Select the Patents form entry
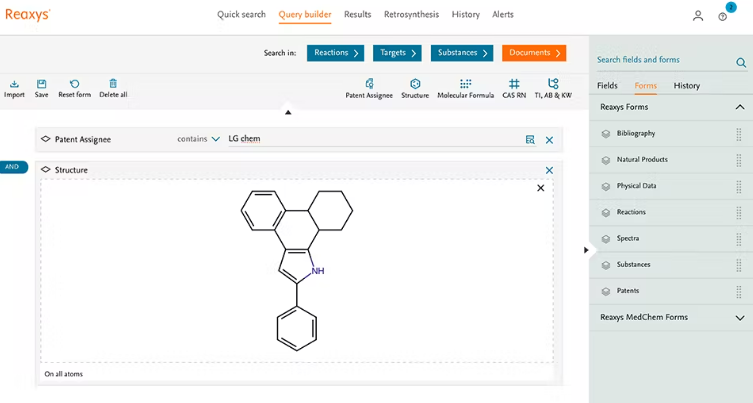 click(628, 291)
